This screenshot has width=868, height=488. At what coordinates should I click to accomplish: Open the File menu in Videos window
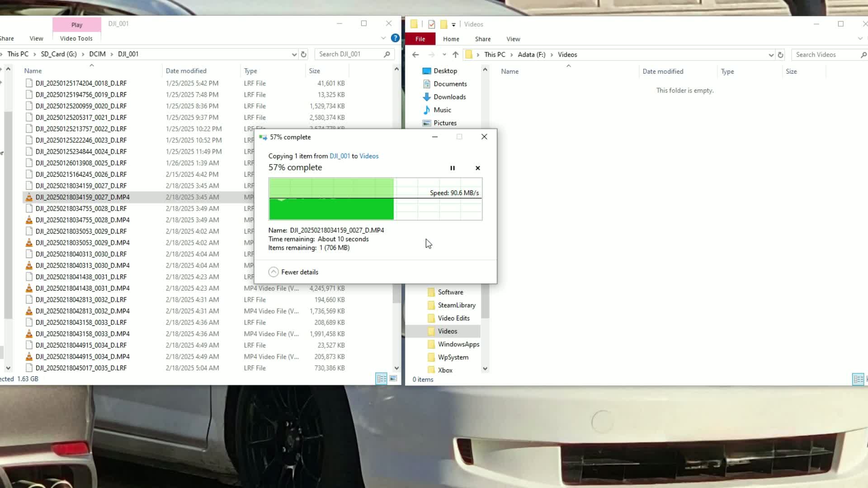[x=420, y=39]
